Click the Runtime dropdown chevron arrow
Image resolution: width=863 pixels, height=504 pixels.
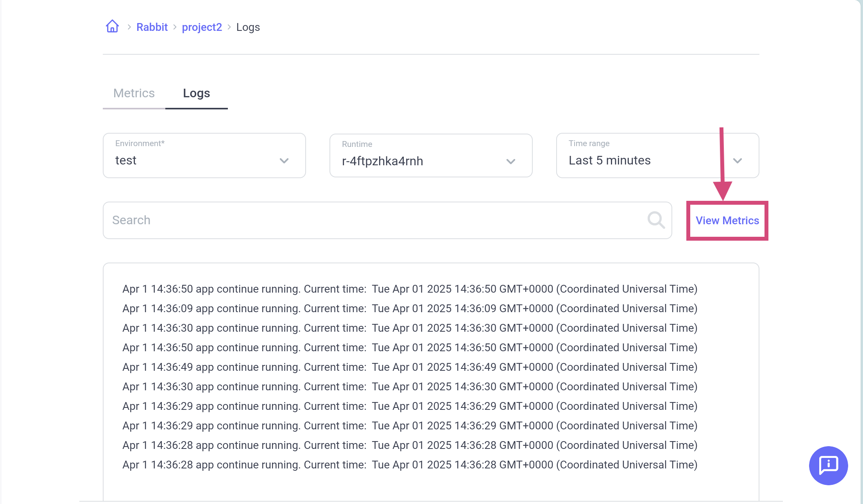click(x=511, y=161)
